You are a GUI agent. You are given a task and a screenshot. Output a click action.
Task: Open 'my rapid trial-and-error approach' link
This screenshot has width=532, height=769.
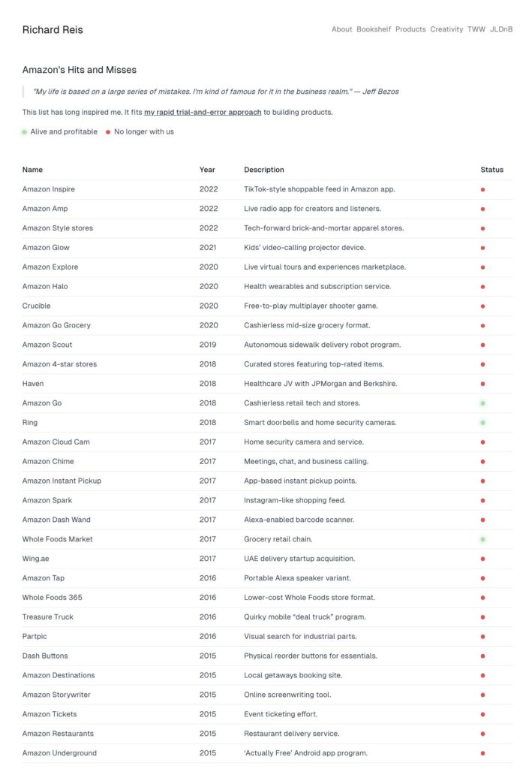(203, 112)
